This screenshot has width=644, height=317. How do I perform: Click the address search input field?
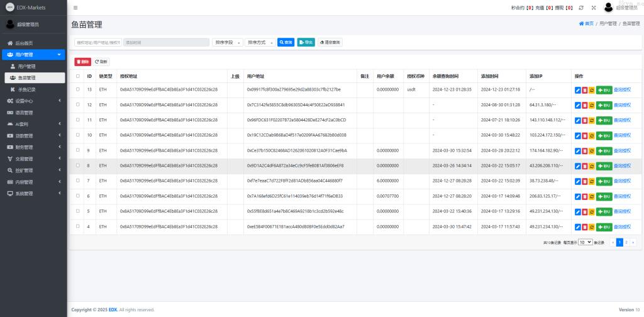coord(97,42)
